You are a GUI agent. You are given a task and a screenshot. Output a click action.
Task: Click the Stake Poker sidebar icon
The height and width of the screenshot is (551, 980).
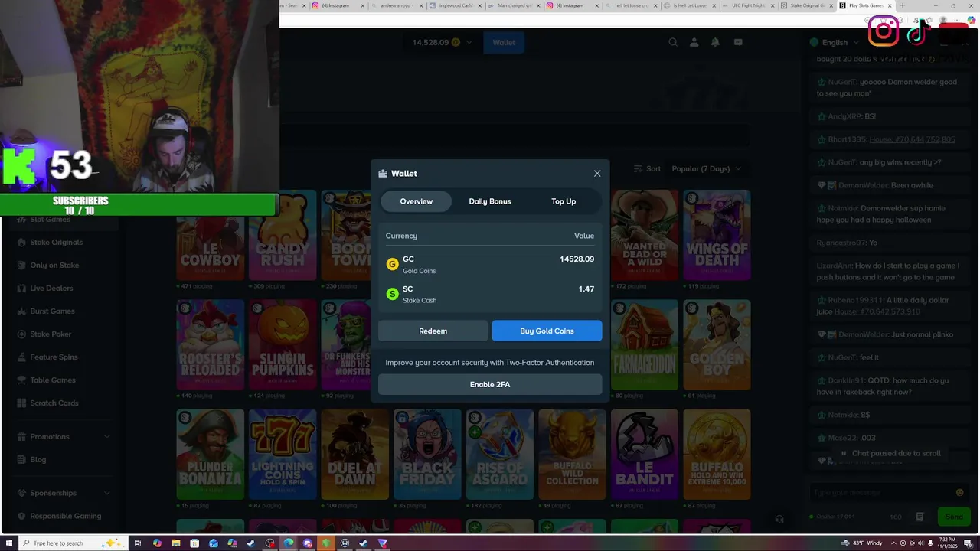(x=21, y=334)
